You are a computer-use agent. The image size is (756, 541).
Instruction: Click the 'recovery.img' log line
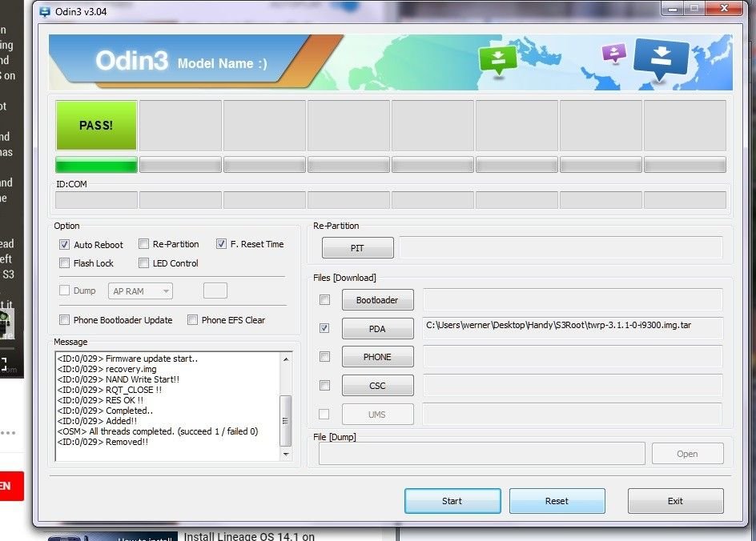click(107, 369)
